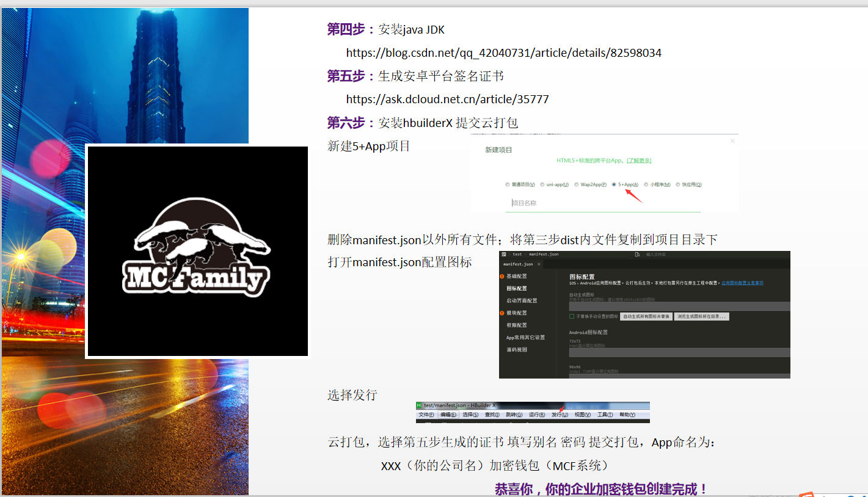Open the 模块配置 sidebar section
This screenshot has height=497, width=868.
517,313
